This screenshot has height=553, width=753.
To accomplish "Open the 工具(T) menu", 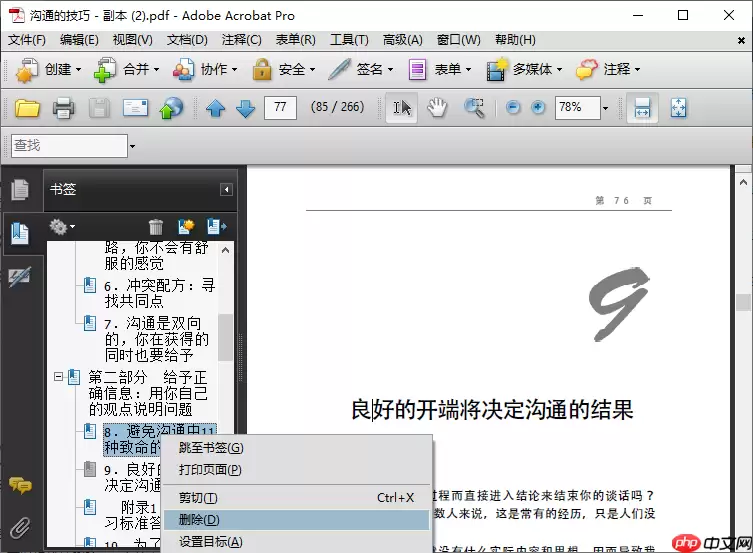I will coord(349,40).
